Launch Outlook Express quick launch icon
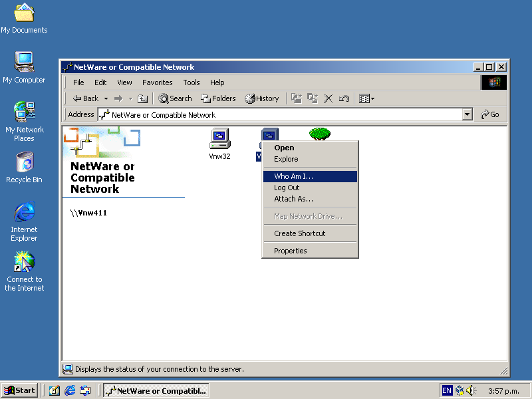Viewport: 532px width, 399px height. [x=85, y=390]
